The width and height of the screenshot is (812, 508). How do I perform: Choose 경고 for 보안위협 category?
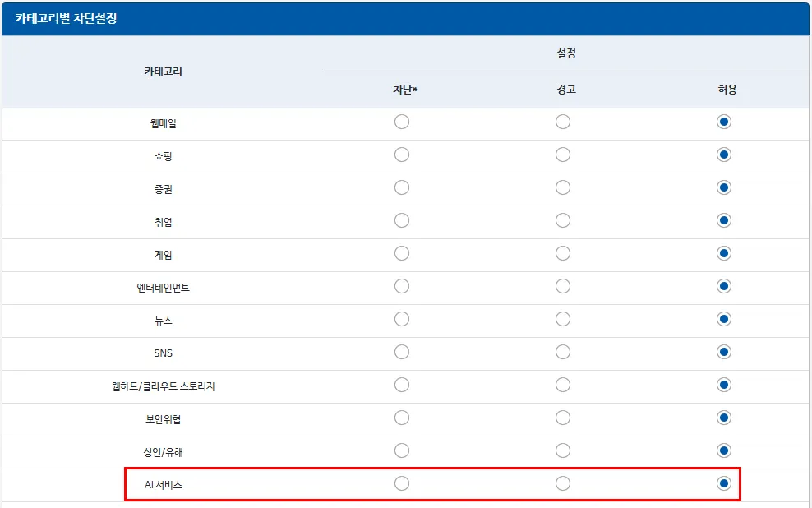point(563,418)
